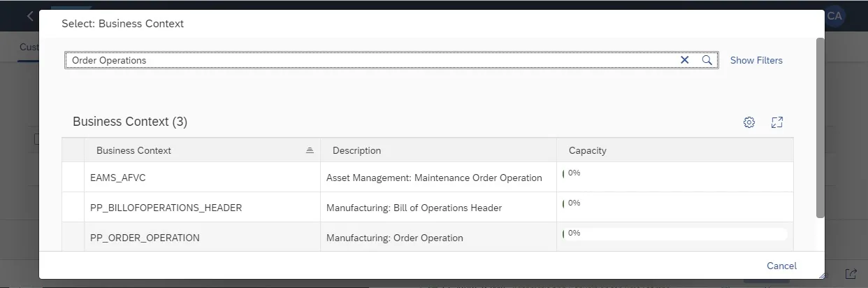Choose the PP_ORDER_OPERATION business context
Viewport: 868px width, 288px height.
[x=145, y=238]
